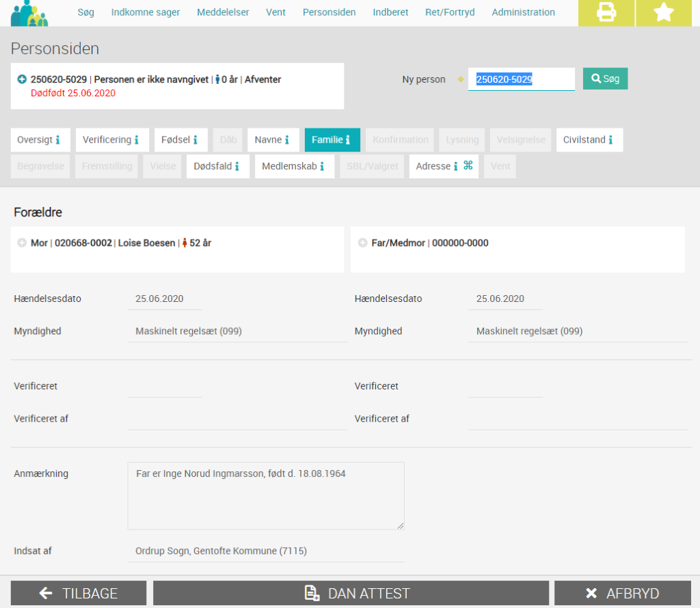
Task: Click the name Loise Boesen
Action: click(x=146, y=243)
